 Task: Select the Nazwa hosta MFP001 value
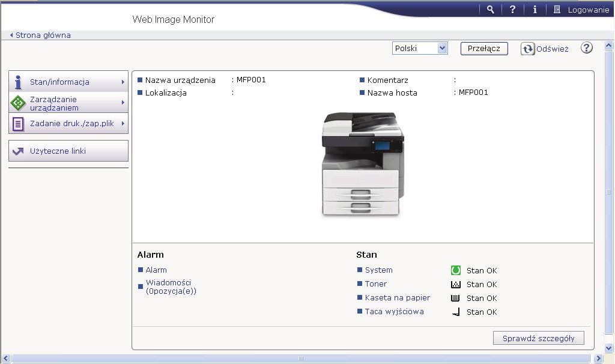point(473,92)
